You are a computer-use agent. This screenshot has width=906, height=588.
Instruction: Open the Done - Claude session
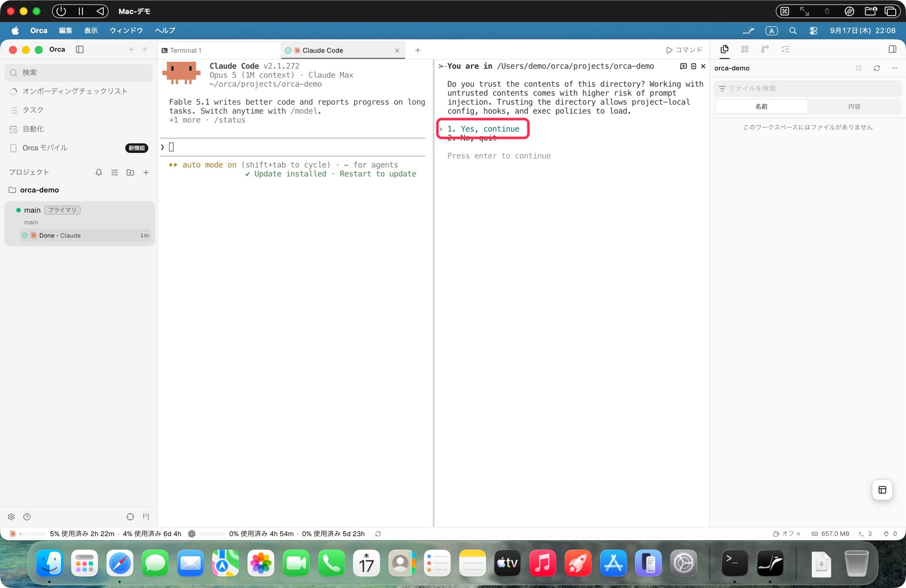(86, 235)
